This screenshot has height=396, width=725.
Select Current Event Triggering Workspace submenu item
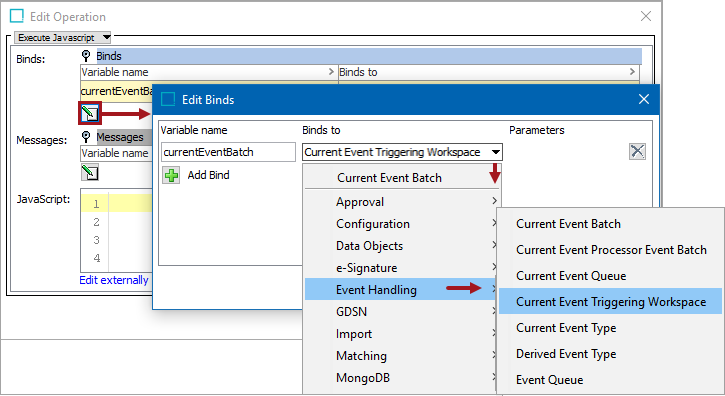[610, 302]
